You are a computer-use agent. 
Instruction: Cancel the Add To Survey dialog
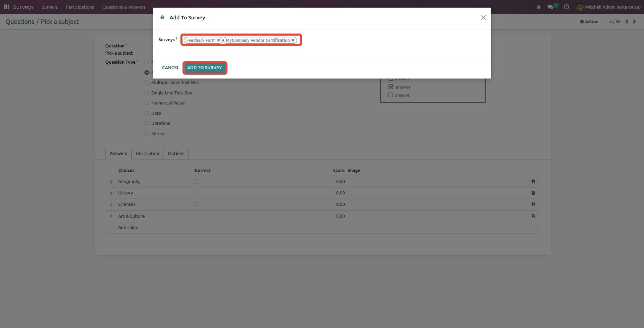(170, 68)
